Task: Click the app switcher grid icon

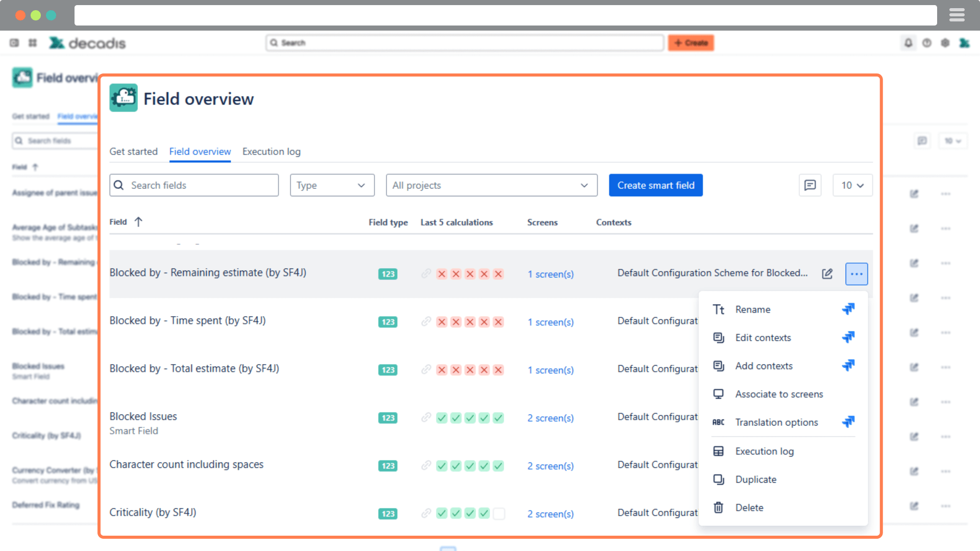Action: [x=33, y=43]
